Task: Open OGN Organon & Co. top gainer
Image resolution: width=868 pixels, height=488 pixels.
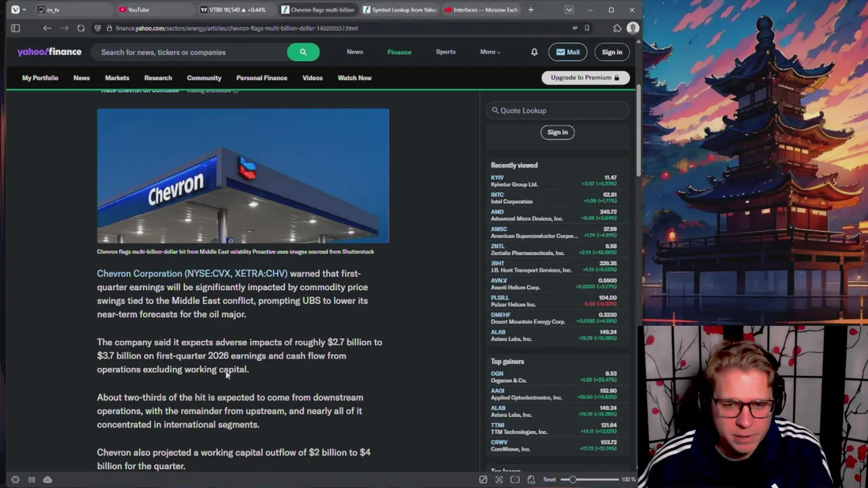Action: pyautogui.click(x=553, y=377)
